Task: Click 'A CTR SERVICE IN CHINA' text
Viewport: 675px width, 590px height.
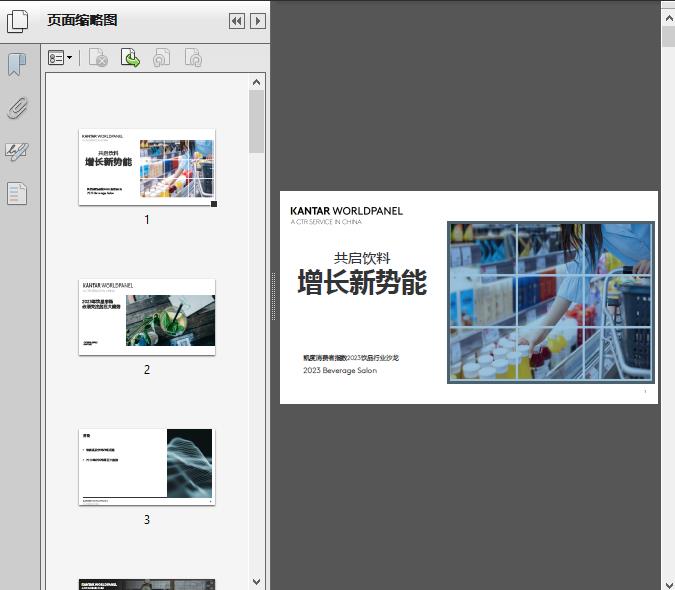Action: pyautogui.click(x=326, y=222)
